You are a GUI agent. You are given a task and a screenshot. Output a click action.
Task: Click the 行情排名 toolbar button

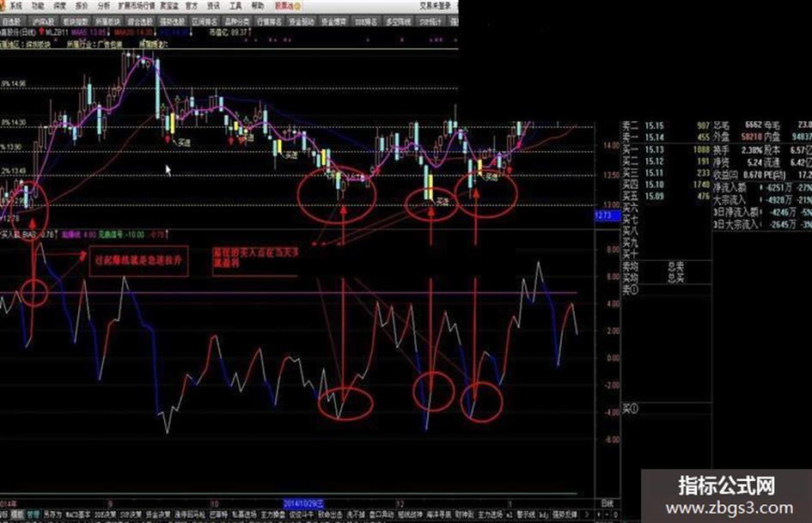point(269,21)
